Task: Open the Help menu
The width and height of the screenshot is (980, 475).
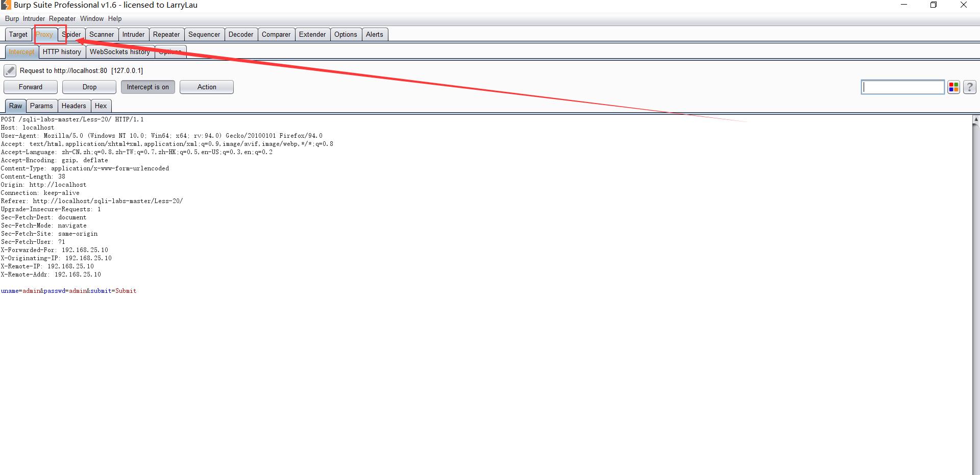Action: 115,19
